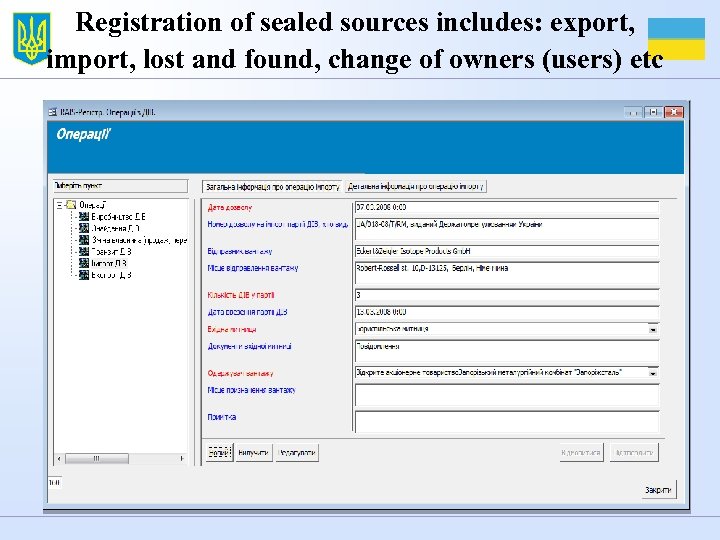Click the Місце призначення вантажу label
The image size is (720, 540).
(252, 390)
